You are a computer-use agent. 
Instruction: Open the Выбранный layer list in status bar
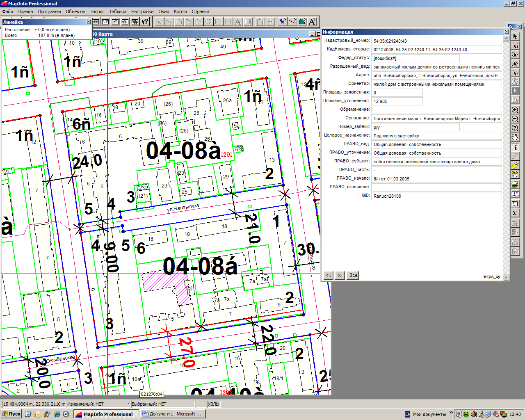(x=162, y=404)
